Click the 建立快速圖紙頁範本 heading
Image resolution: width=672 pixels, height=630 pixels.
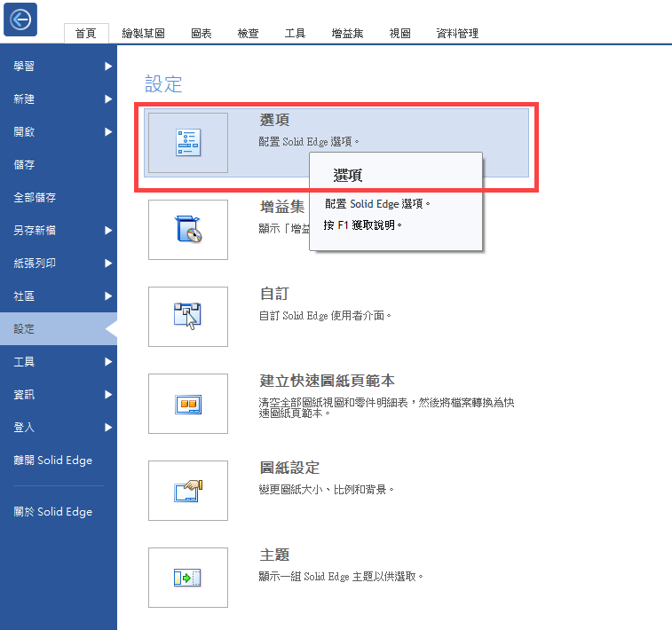(x=327, y=381)
